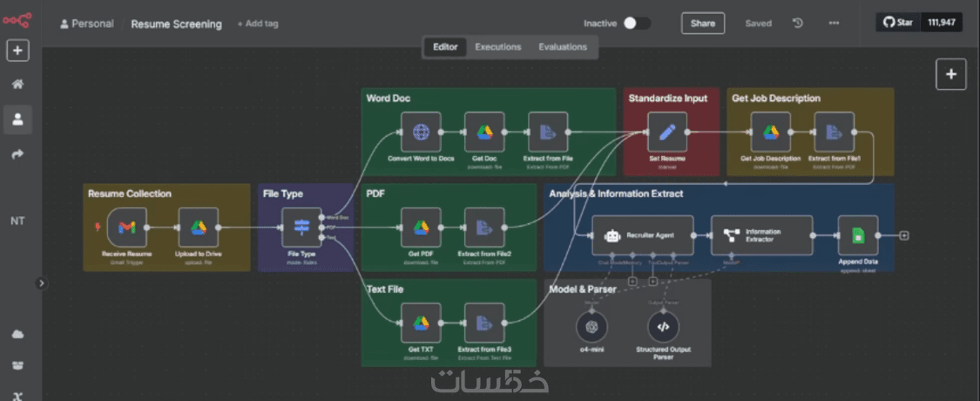The image size is (980, 401).
Task: Select the Get Job Description node
Action: (771, 132)
